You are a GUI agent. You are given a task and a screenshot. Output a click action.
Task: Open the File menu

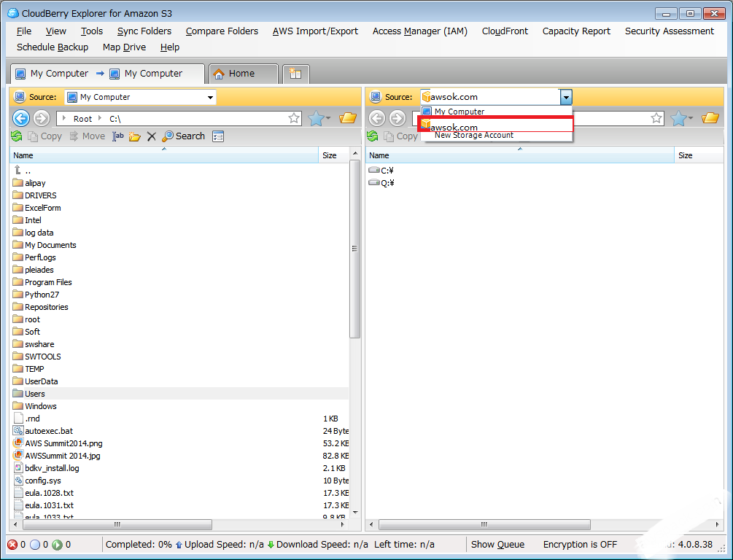24,31
